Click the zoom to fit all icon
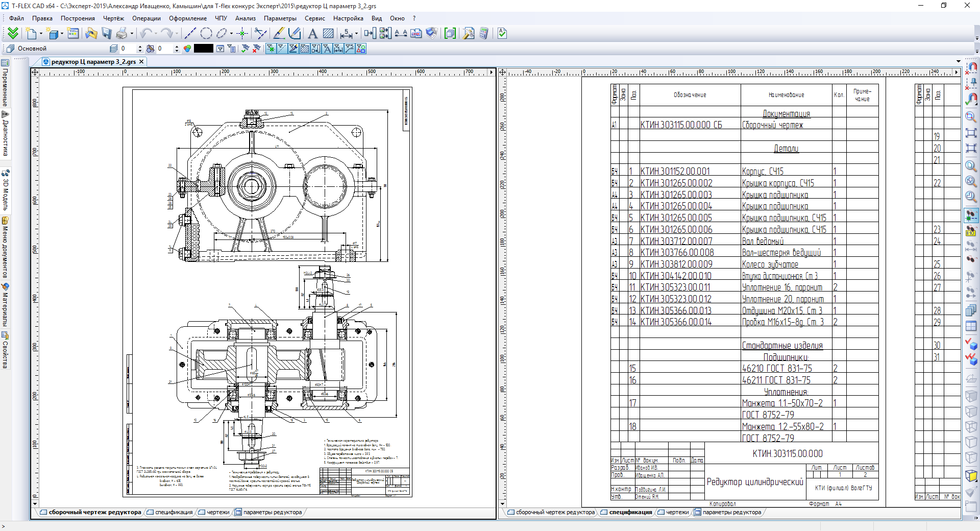Screen dimensions: 980x531 coord(971,133)
